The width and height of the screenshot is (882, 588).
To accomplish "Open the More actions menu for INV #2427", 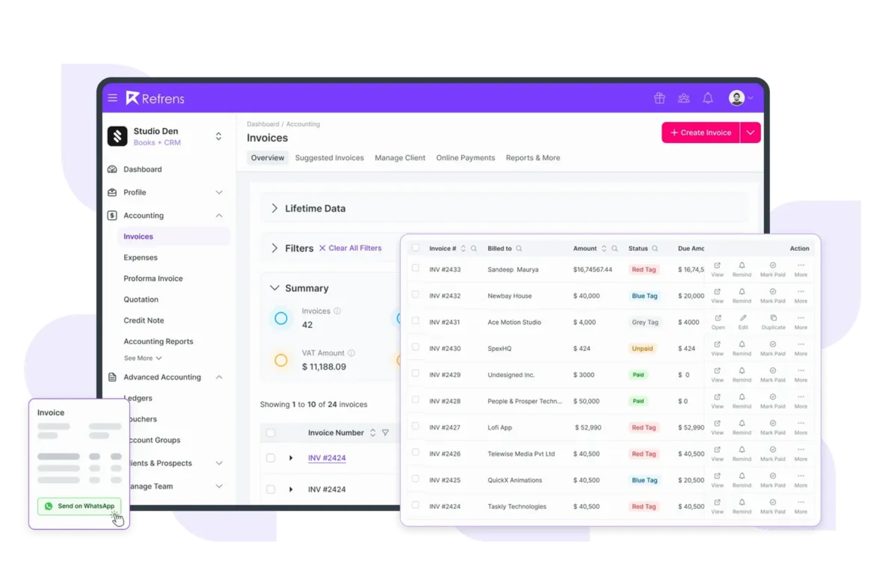I will point(801,425).
